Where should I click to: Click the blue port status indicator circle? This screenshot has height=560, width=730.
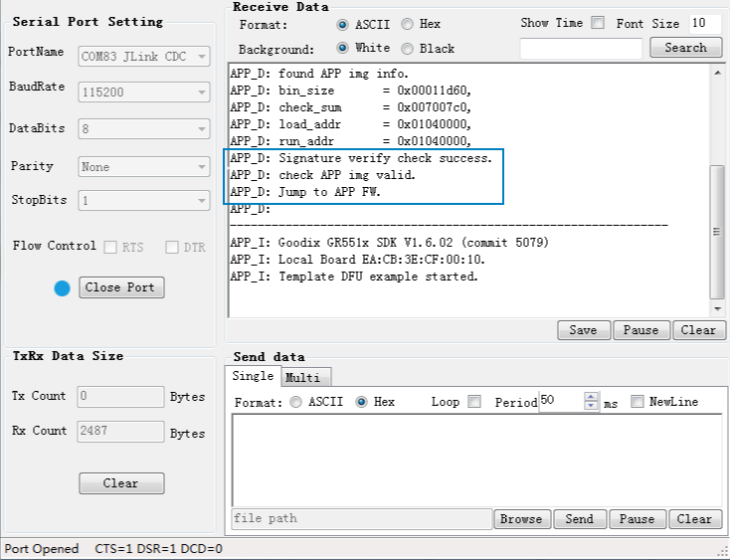pyautogui.click(x=62, y=287)
